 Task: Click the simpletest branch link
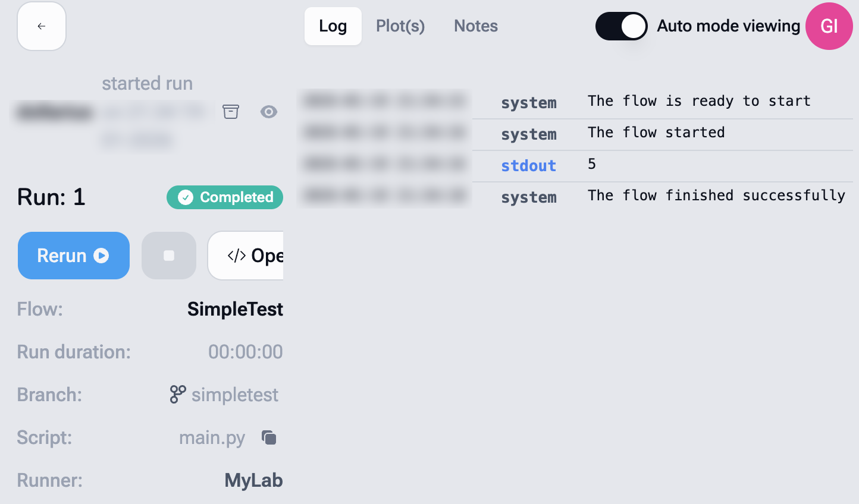pyautogui.click(x=235, y=395)
